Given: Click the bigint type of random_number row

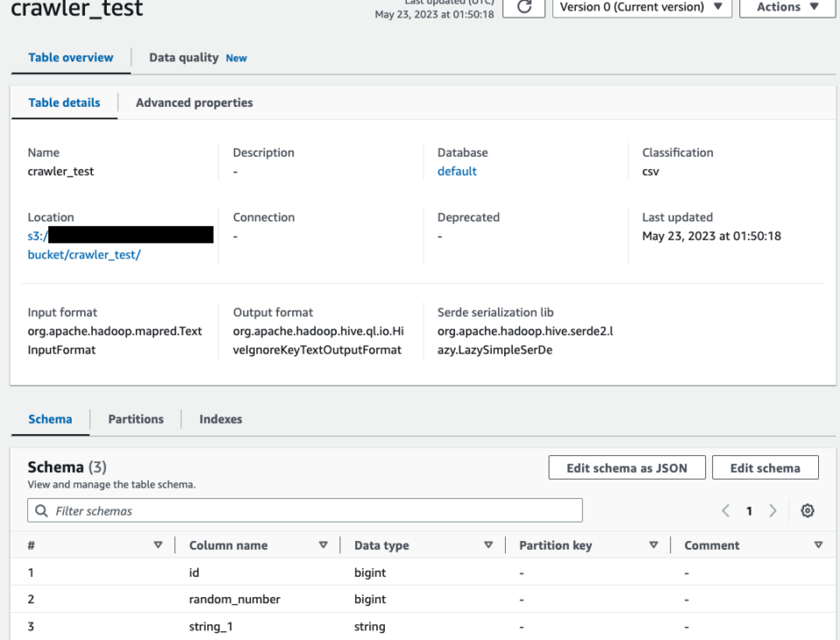Looking at the screenshot, I should pyautogui.click(x=369, y=599).
